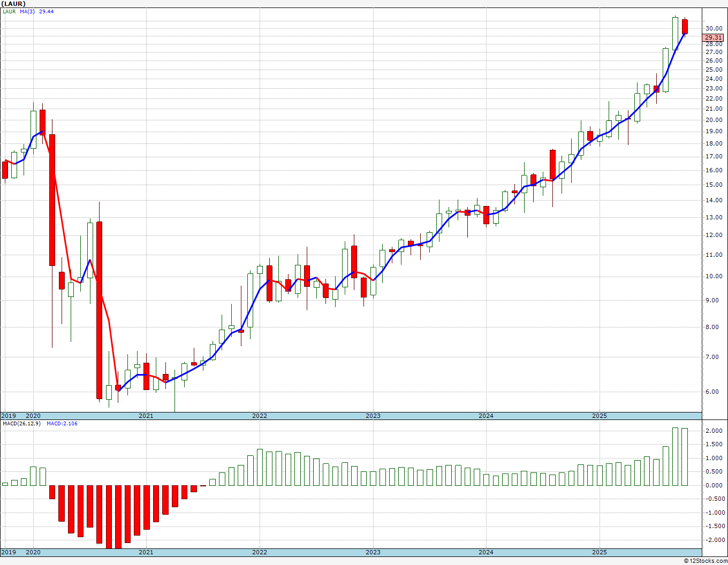Click the MACD(26,12,9) panel label

21,424
